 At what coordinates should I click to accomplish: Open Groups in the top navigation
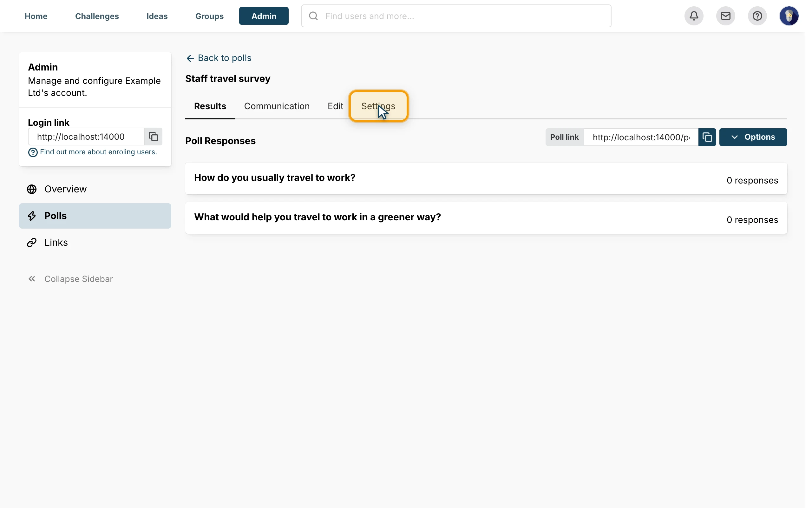point(209,16)
